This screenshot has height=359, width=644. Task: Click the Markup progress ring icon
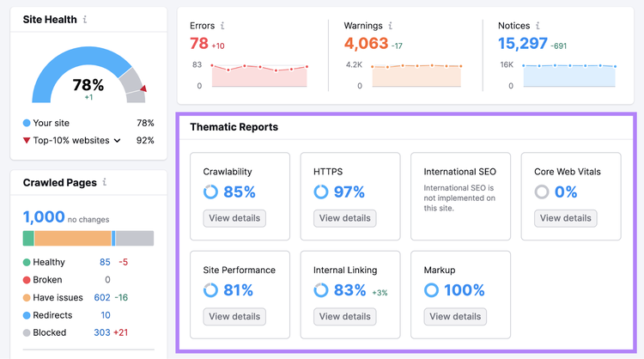click(x=431, y=290)
